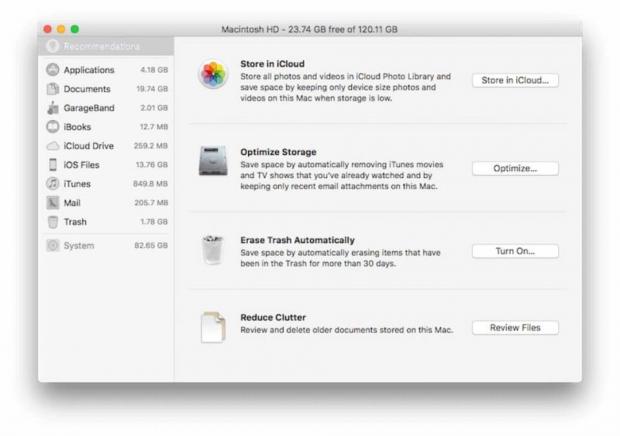Click the iOS Files phone icon
Image resolution: width=620 pixels, height=436 pixels.
pyautogui.click(x=53, y=165)
